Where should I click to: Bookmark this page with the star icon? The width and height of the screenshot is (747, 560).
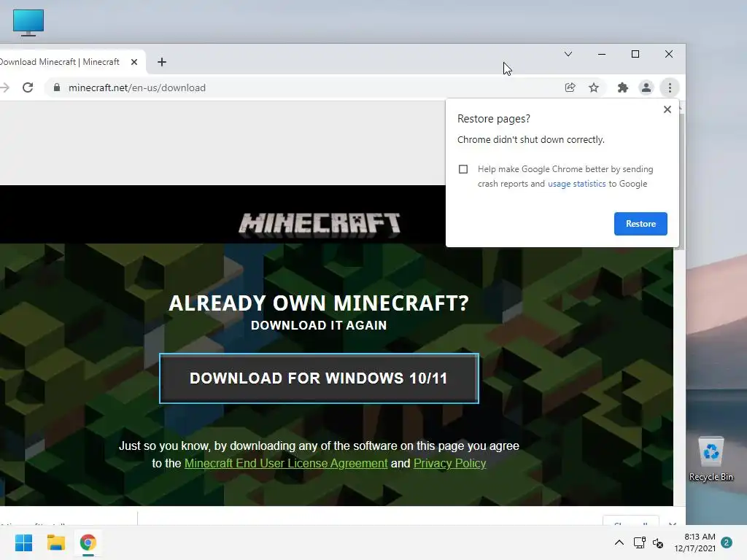[594, 87]
